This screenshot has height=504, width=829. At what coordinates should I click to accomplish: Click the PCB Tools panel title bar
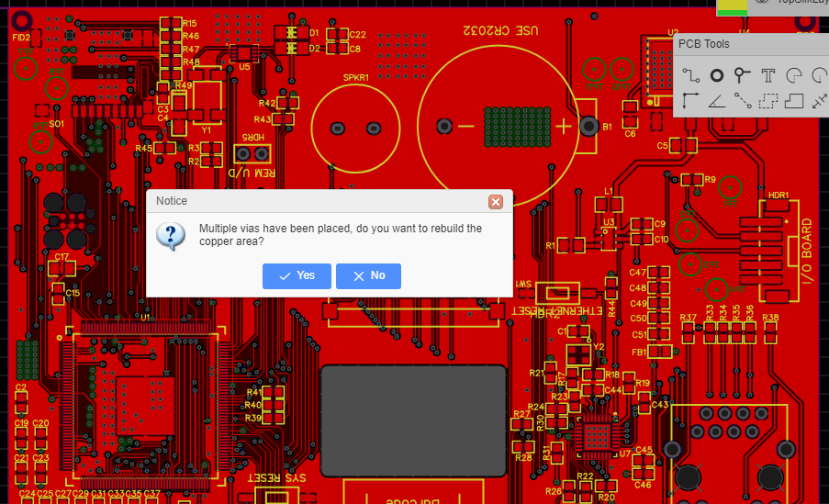click(x=751, y=44)
